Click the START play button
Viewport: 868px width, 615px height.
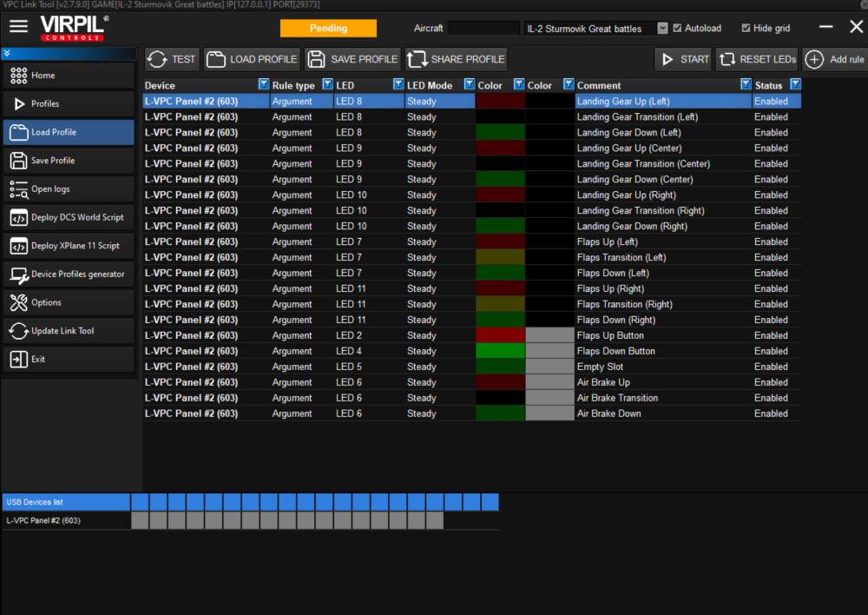coord(683,59)
